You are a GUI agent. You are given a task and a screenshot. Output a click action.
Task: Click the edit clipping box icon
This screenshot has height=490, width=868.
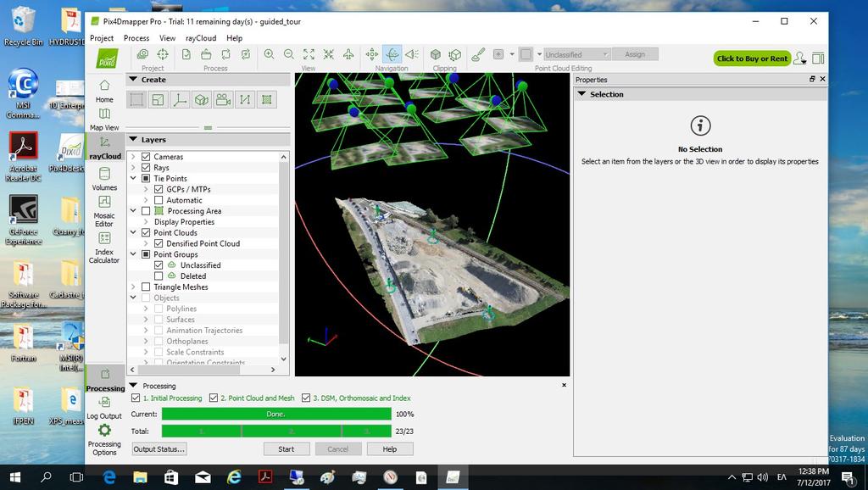click(455, 54)
